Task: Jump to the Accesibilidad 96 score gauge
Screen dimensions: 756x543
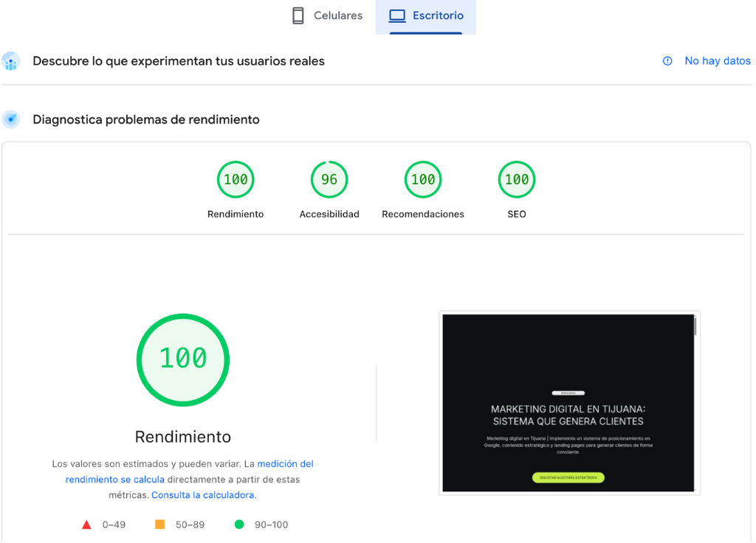Action: 329,180
